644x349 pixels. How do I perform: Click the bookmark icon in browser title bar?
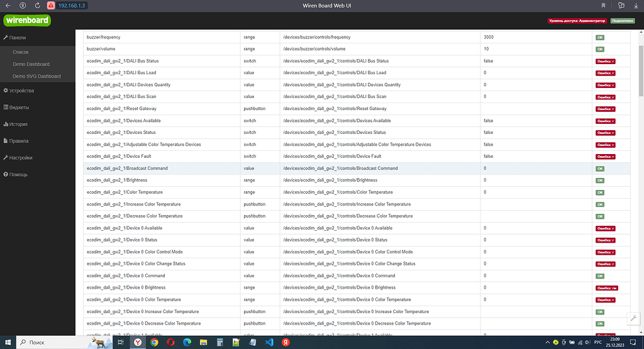coord(603,5)
